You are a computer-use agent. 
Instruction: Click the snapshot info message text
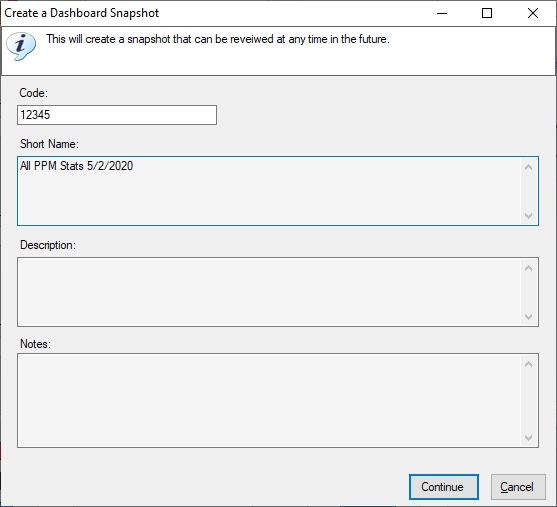[x=218, y=39]
